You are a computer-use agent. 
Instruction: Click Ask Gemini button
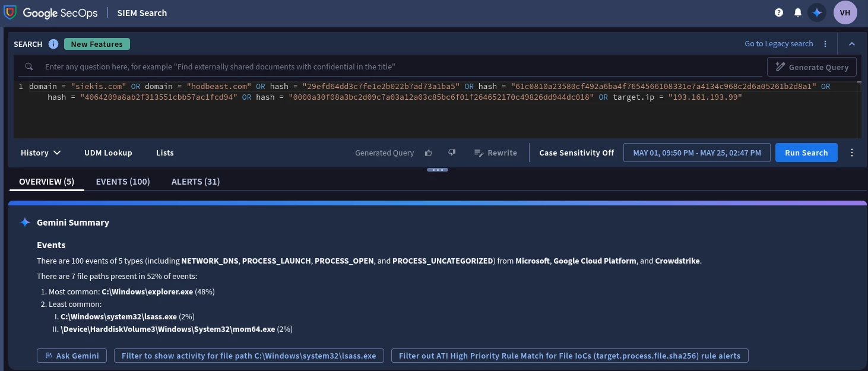[x=72, y=356]
